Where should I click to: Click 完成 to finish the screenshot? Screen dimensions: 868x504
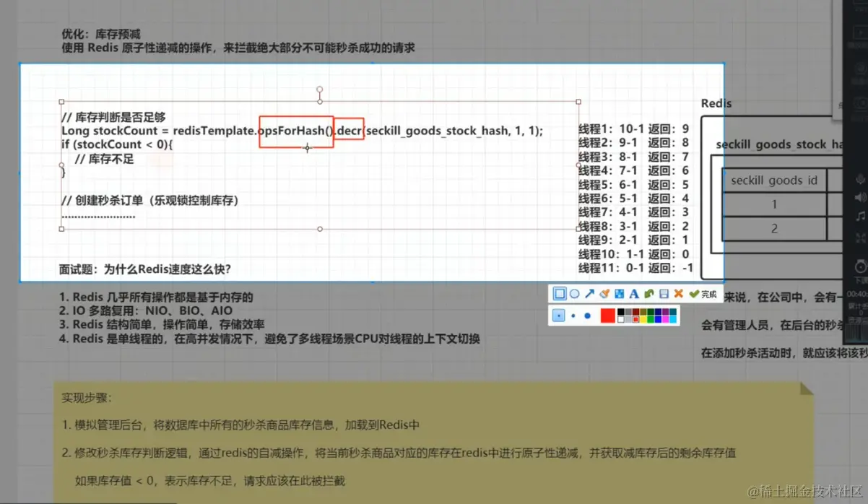[703, 294]
